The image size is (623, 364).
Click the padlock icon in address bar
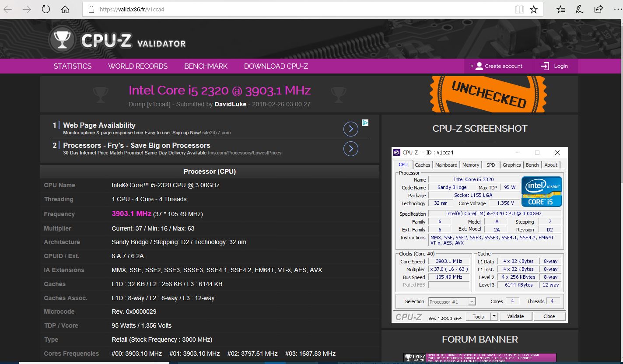(x=91, y=9)
